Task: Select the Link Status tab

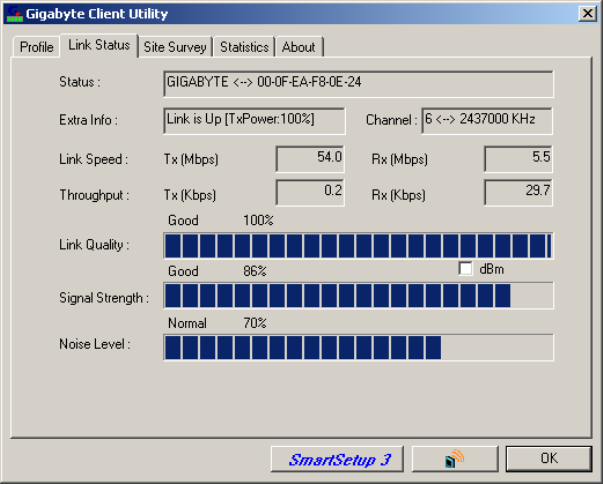Action: pyautogui.click(x=99, y=45)
